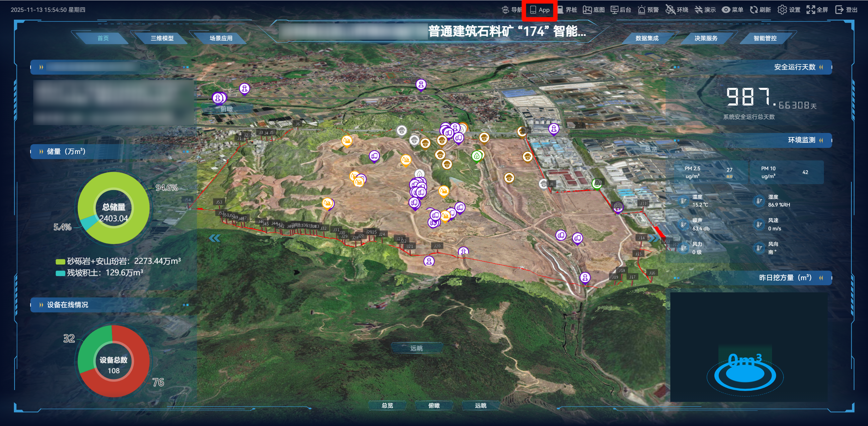
Task: Open the 底图 basemap icon
Action: pos(587,10)
